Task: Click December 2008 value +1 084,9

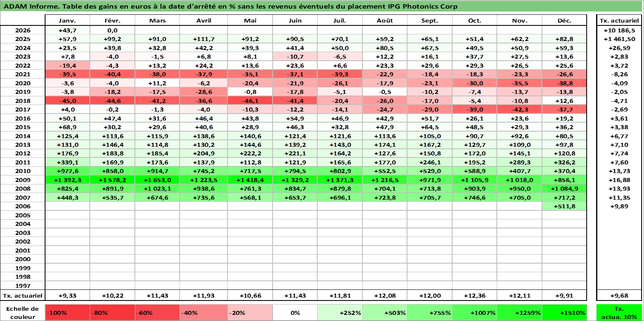Action: (564, 189)
